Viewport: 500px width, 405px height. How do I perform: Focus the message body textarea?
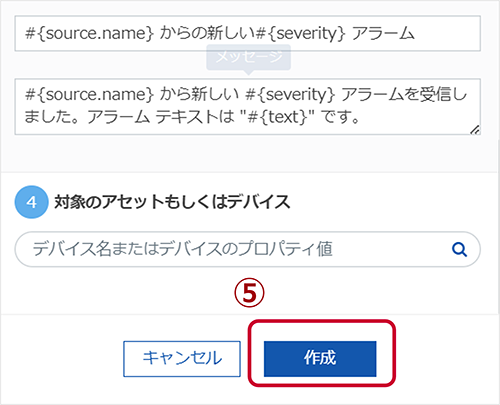pyautogui.click(x=247, y=107)
